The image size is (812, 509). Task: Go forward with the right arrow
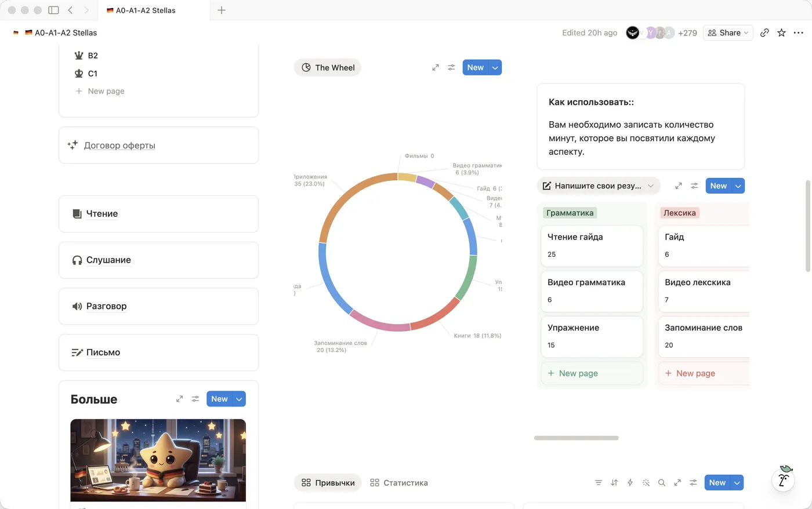86,10
